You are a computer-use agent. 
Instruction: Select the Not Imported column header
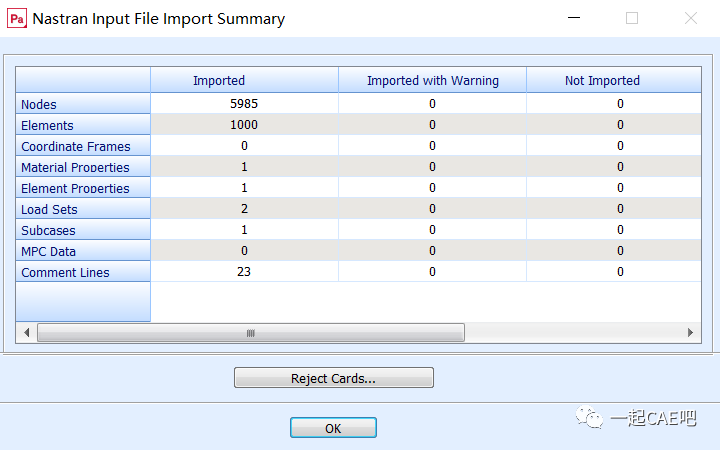602,80
